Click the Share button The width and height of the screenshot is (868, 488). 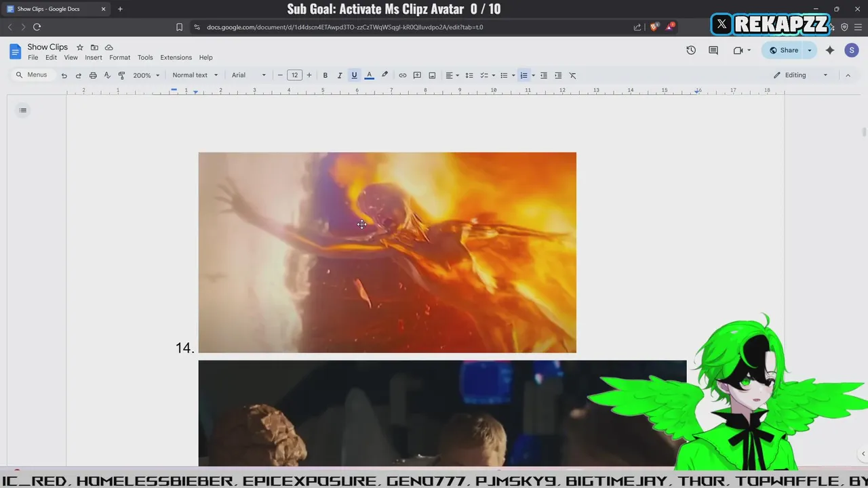pos(783,50)
